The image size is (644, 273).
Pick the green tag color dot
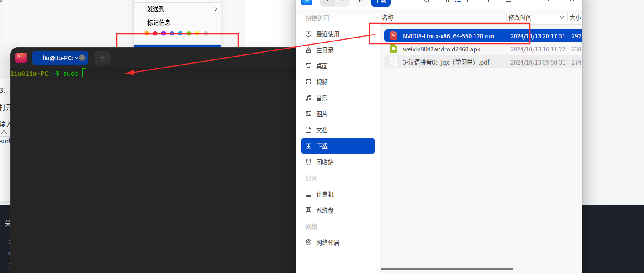click(x=189, y=33)
